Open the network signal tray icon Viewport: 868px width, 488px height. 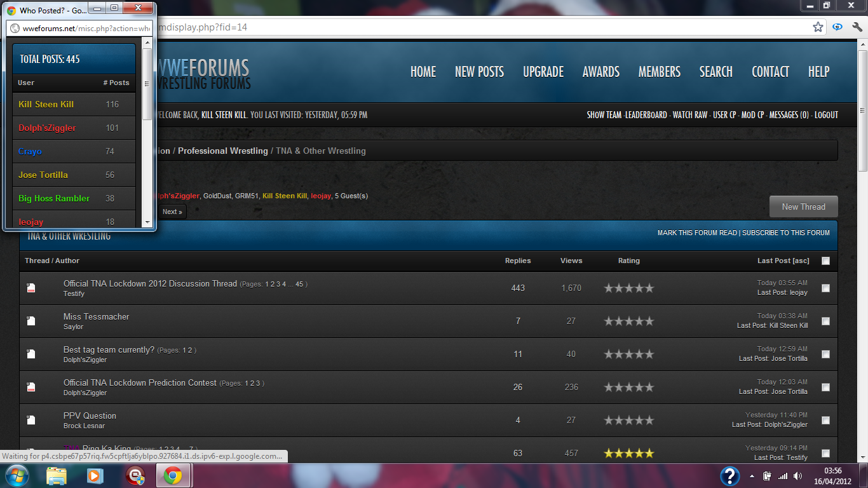(783, 476)
